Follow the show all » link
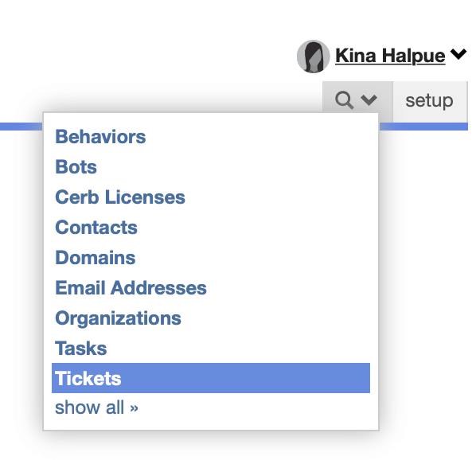Image resolution: width=476 pixels, height=460 pixels. tap(96, 407)
